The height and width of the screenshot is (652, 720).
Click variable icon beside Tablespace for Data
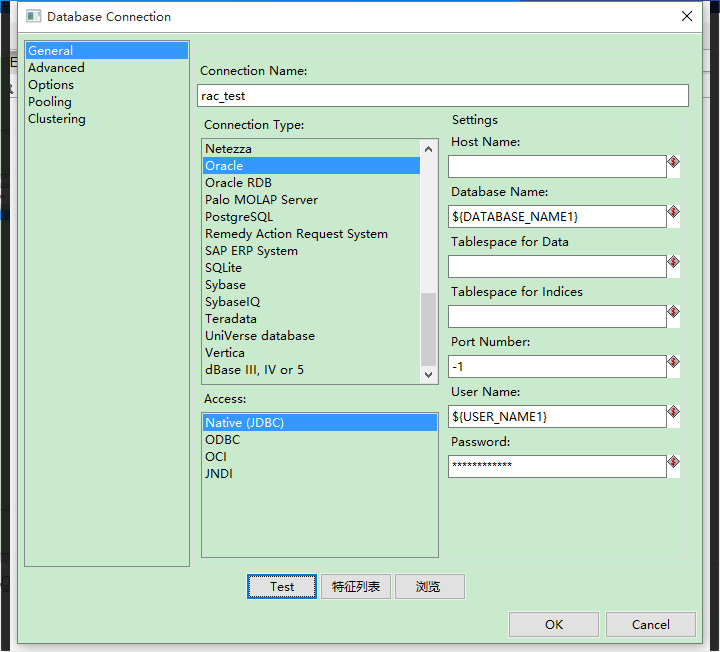[x=673, y=262]
